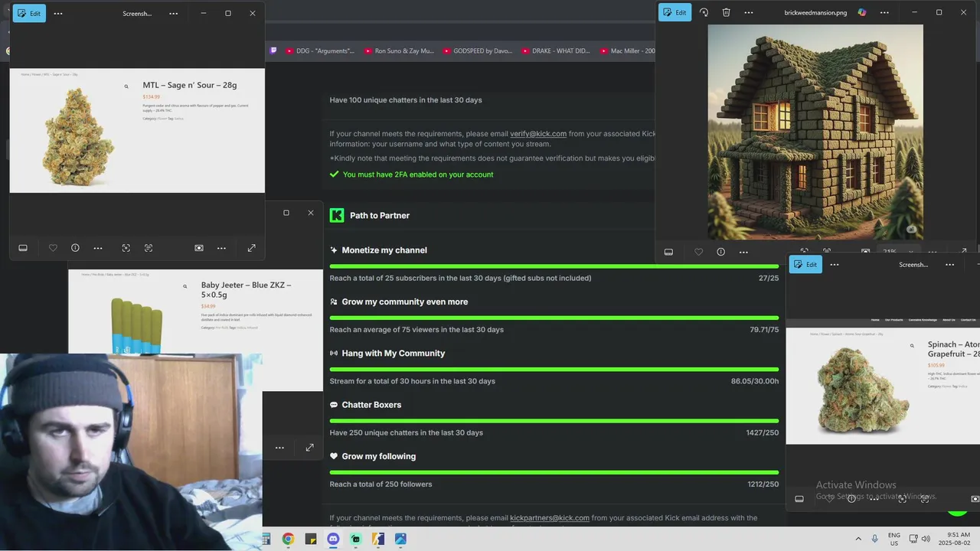Image resolution: width=980 pixels, height=551 pixels.
Task: Open Google Chrome from the taskbar
Action: pyautogui.click(x=288, y=539)
